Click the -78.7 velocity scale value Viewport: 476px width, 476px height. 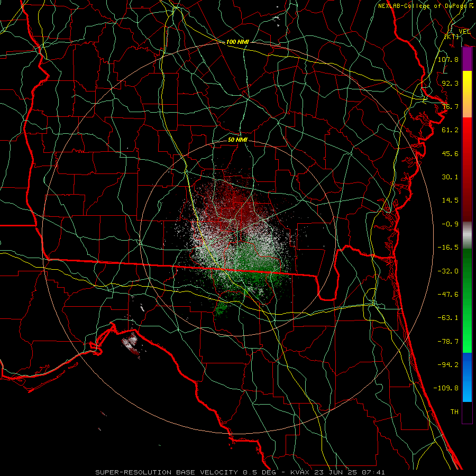(x=448, y=342)
